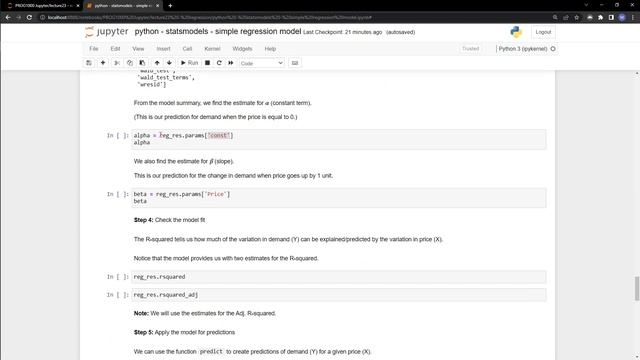Open the Cell menu
Image resolution: width=640 pixels, height=360 pixels.
187,49
